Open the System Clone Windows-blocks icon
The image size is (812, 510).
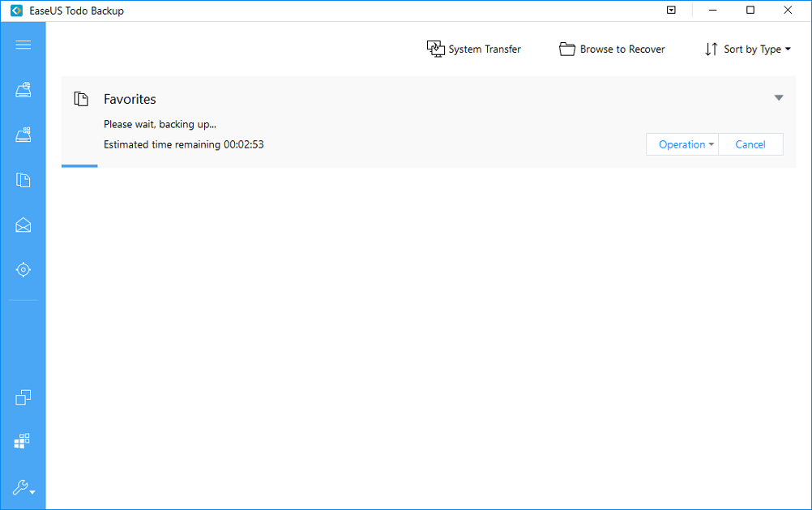point(22,441)
